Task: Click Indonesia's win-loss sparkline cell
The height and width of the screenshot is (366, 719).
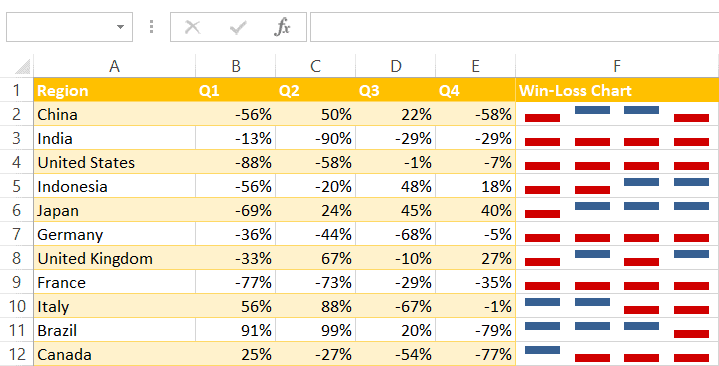Action: [617, 186]
